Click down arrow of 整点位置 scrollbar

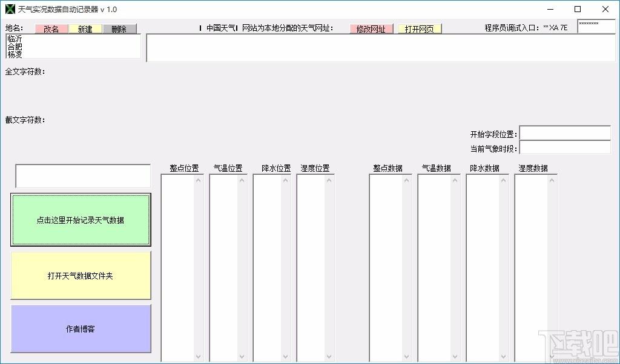(x=198, y=357)
